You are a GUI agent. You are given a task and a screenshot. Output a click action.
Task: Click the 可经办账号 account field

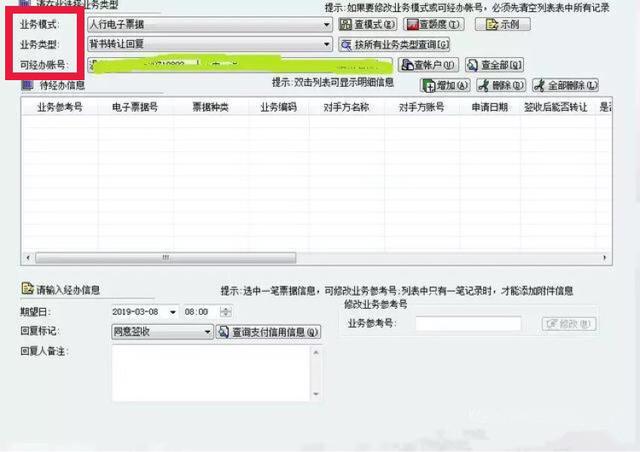(x=240, y=65)
